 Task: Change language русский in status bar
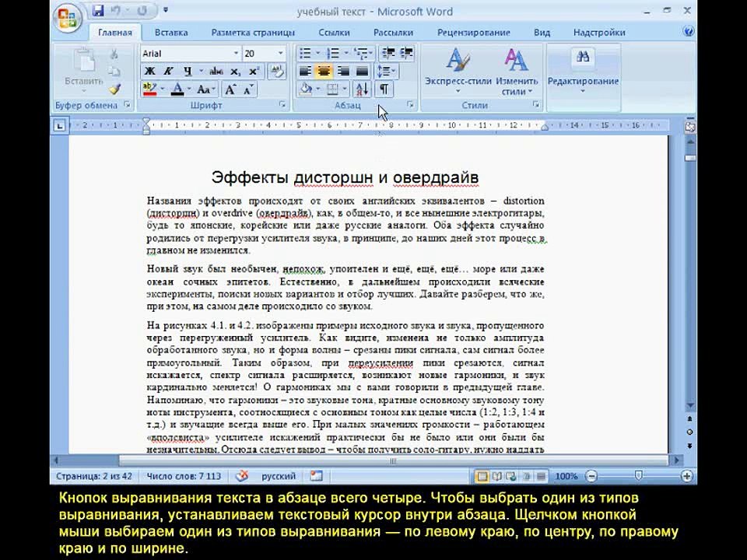[x=279, y=476]
